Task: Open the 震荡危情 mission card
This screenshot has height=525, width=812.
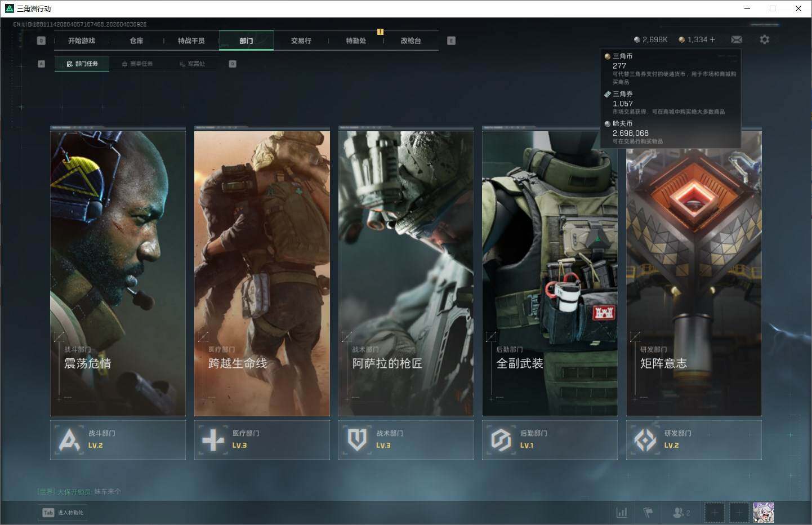Action: click(x=118, y=270)
